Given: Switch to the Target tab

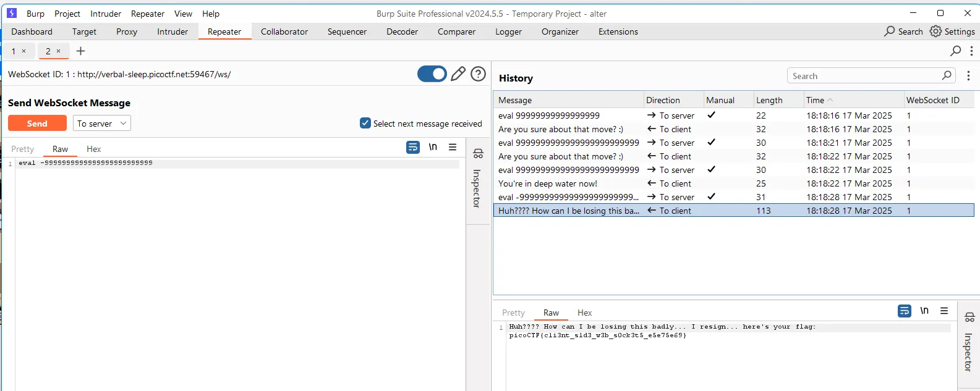Looking at the screenshot, I should pos(84,32).
